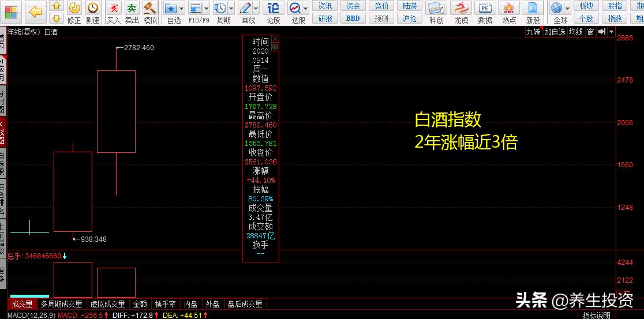This screenshot has width=644, height=319.
Task: Click the 买入 buy icon
Action: coord(114,8)
